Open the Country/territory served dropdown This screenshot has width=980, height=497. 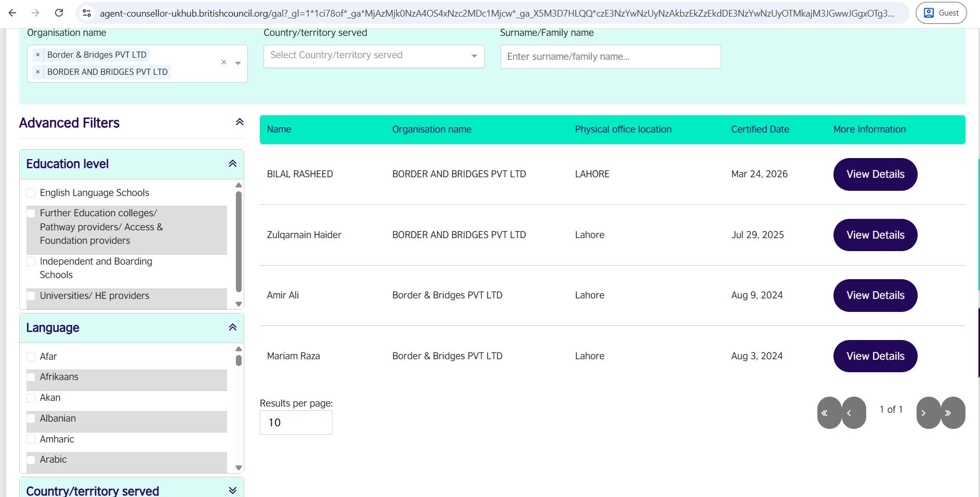coord(374,56)
